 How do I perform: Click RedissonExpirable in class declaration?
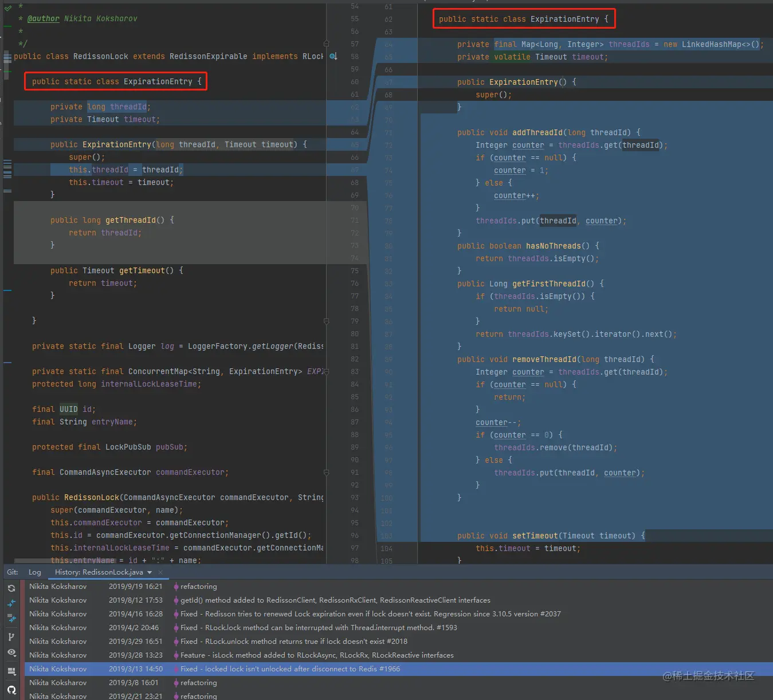[209, 56]
